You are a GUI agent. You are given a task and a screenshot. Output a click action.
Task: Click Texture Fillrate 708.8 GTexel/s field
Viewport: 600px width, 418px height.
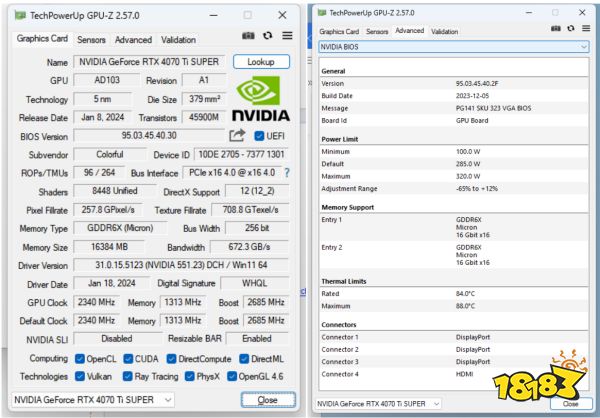click(250, 210)
